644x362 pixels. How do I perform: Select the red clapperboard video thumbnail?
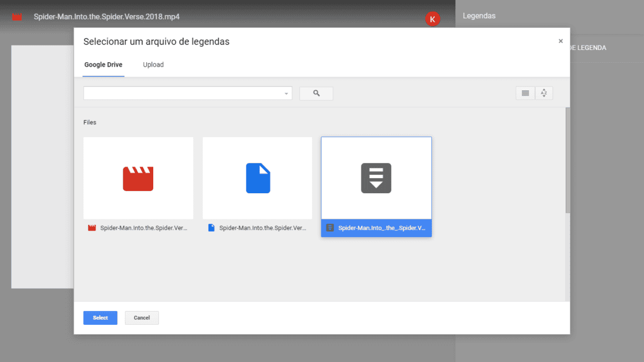(138, 178)
